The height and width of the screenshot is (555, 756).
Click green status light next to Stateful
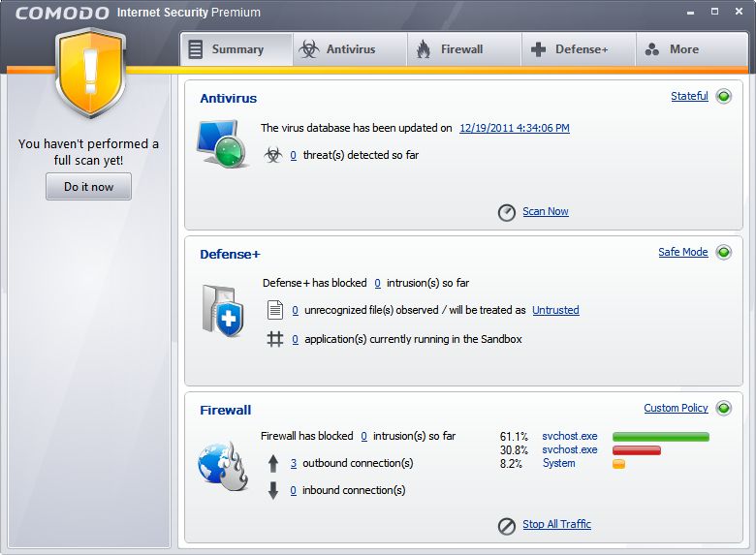coord(723,96)
